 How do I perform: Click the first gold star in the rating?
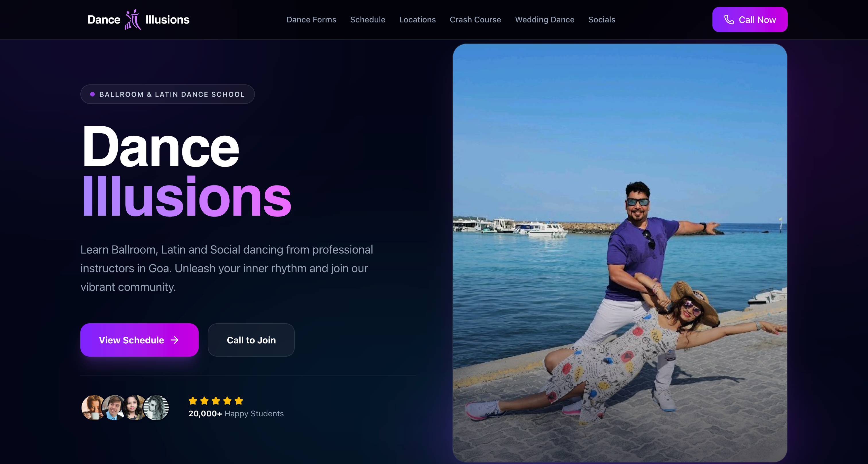(193, 401)
